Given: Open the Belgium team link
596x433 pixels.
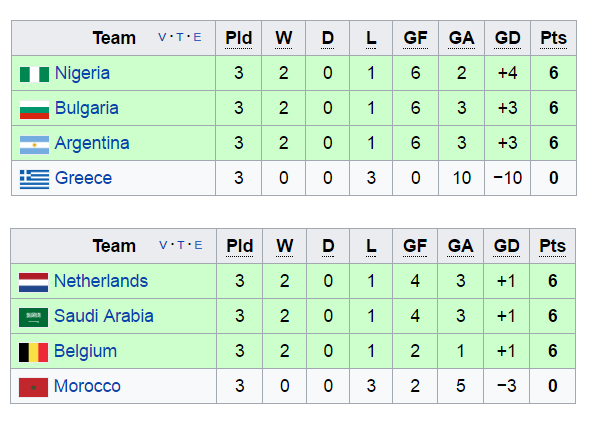Looking at the screenshot, I should point(86,351).
